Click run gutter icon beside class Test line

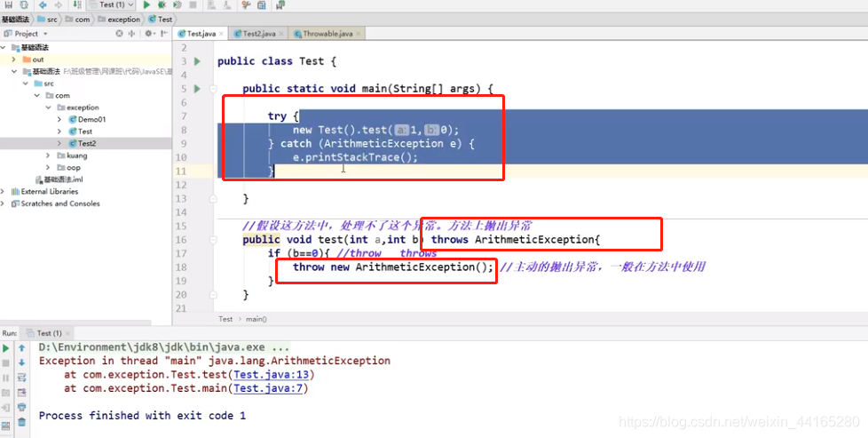point(198,61)
